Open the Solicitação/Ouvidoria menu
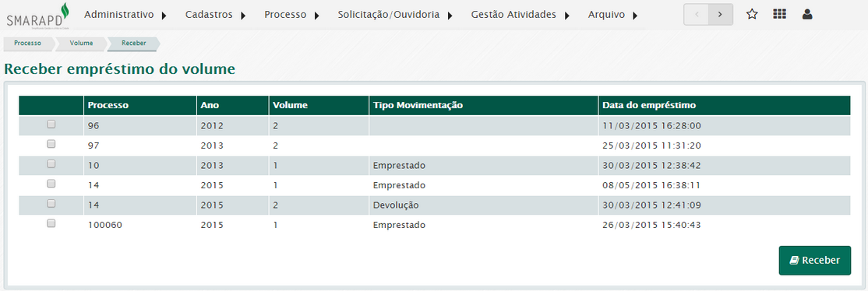Screen dimensions: 868x291 click(x=389, y=15)
